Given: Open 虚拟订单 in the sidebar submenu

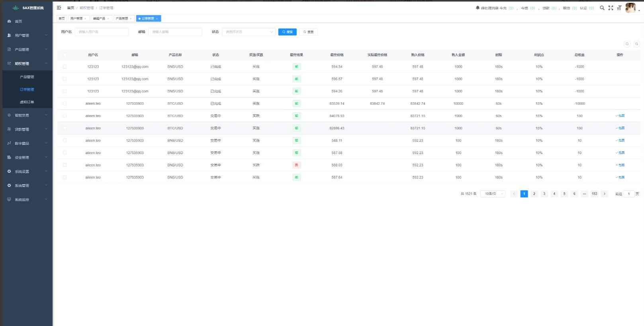Looking at the screenshot, I should coord(27,102).
